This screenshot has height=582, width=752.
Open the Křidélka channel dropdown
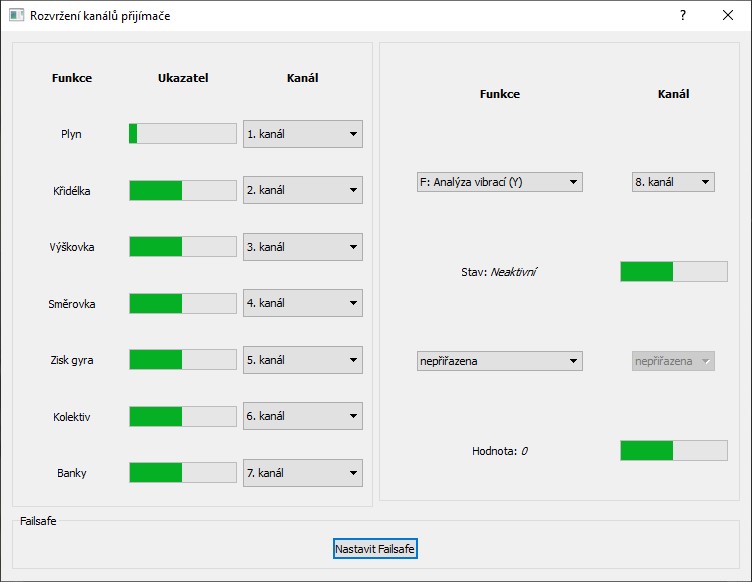[302, 190]
